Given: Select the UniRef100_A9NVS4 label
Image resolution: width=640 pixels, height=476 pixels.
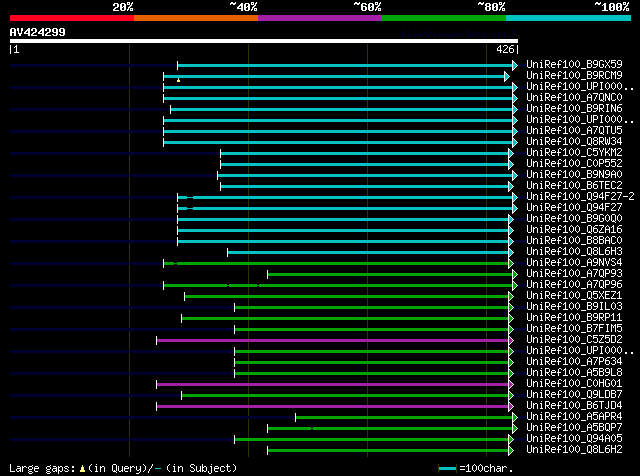Looking at the screenshot, I should pyautogui.click(x=574, y=262).
